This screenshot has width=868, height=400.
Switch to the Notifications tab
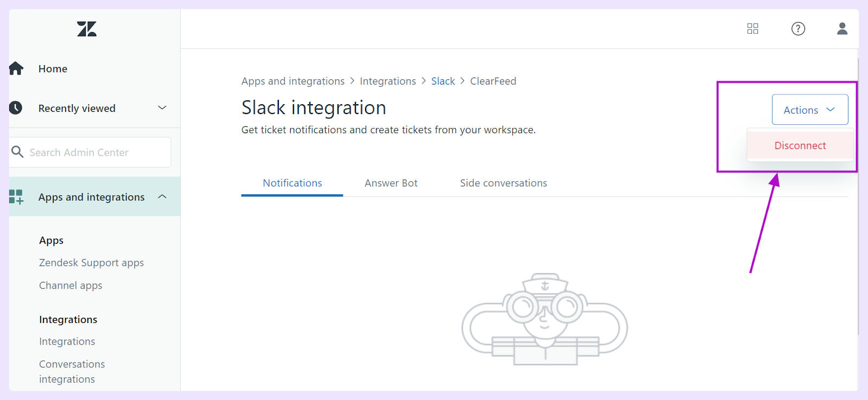tap(292, 183)
